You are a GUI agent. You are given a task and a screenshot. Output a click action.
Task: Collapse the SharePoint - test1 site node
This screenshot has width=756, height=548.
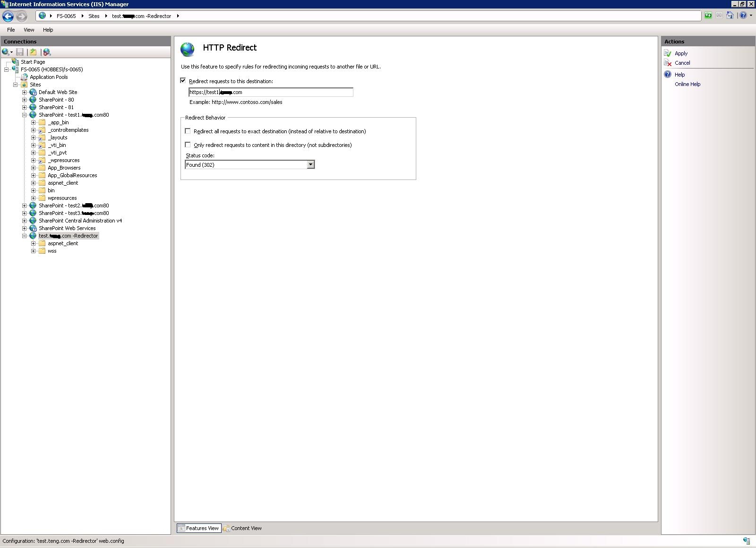pyautogui.click(x=25, y=115)
